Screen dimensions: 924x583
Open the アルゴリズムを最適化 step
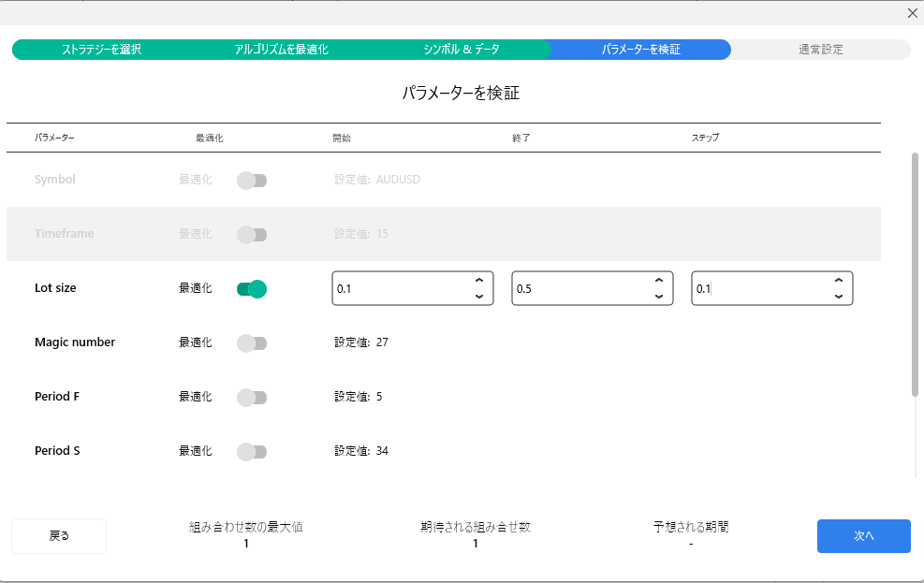point(282,50)
